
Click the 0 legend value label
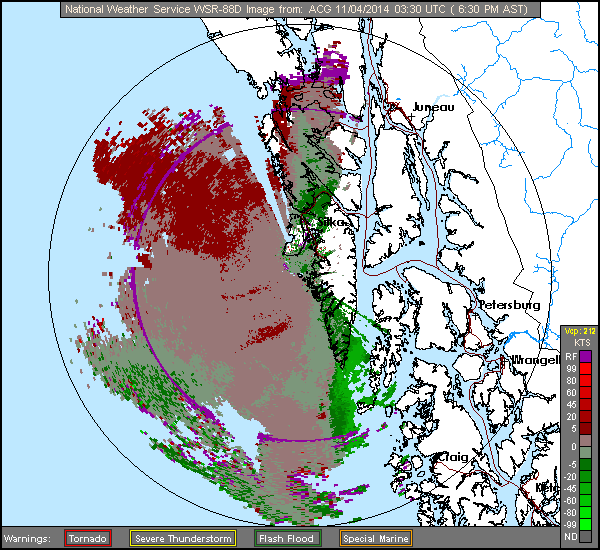click(574, 447)
